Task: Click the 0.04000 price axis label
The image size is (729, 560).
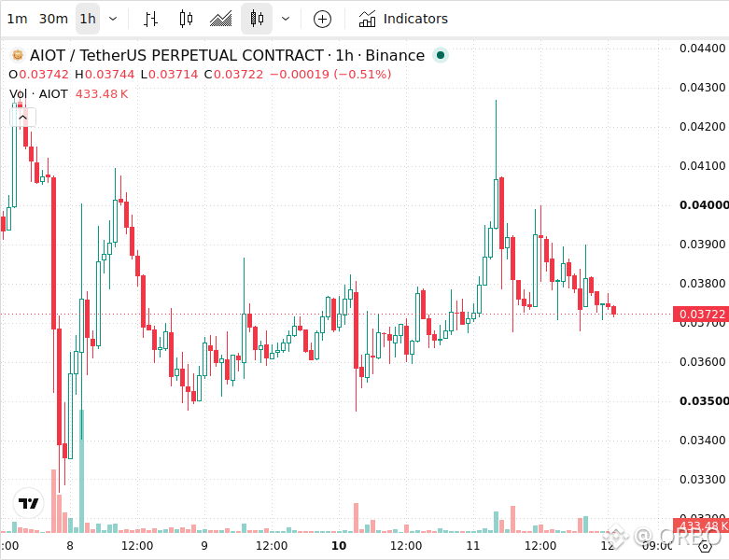Action: (x=704, y=205)
